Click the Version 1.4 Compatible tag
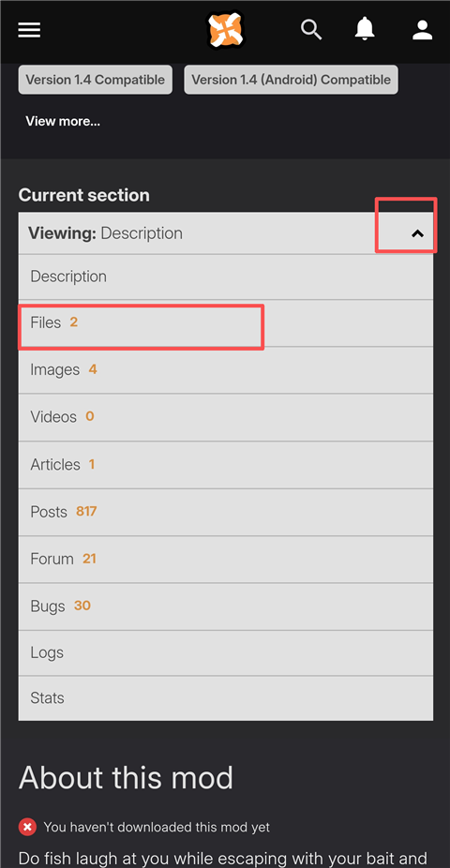450x868 pixels. click(x=96, y=80)
